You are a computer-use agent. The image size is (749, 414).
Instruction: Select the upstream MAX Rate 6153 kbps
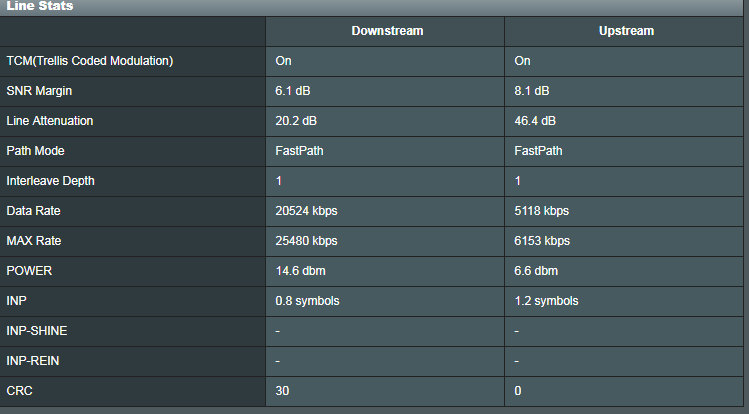[x=542, y=241]
